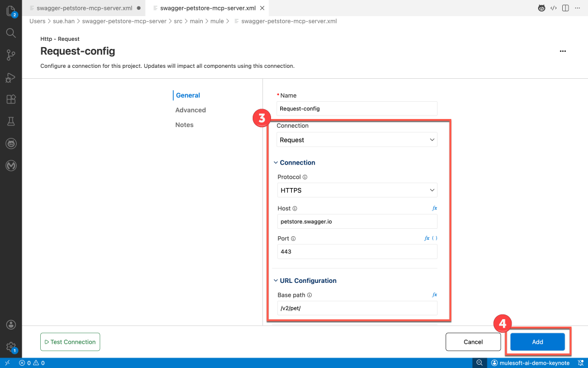Image resolution: width=588 pixels, height=368 pixels.
Task: Open the Protocol dropdown showing HTTPS
Action: click(x=357, y=190)
